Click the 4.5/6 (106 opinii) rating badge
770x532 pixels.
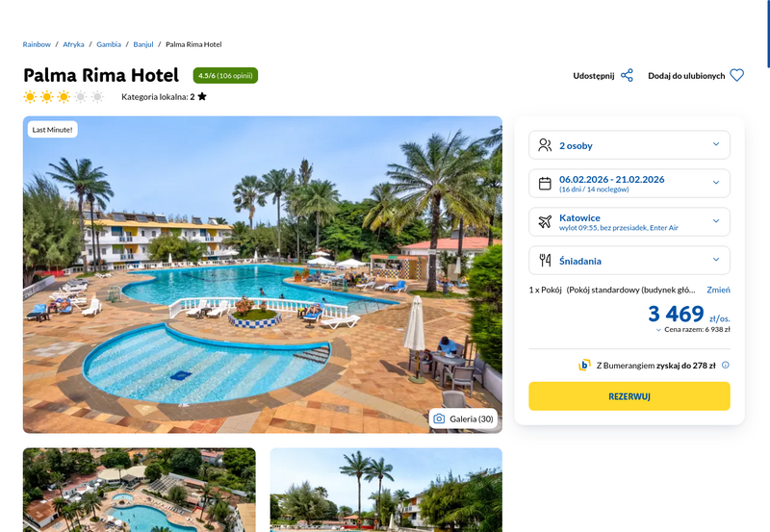click(x=225, y=75)
